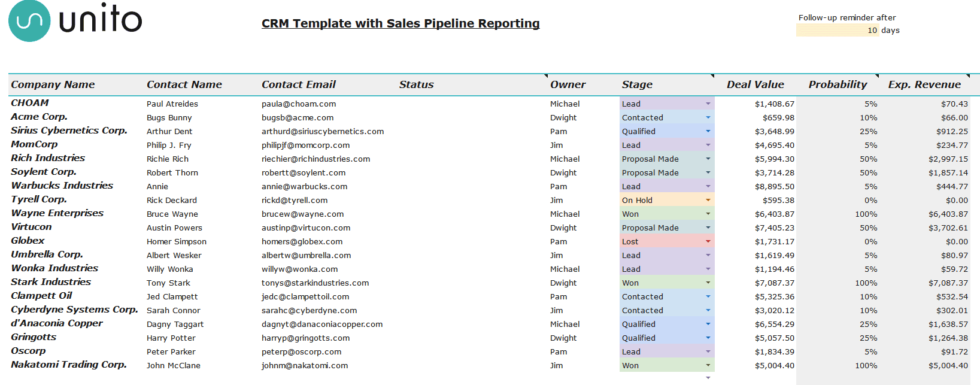Click the bugsb@acme.com email cell
The width and height of the screenshot is (980, 385).
298,117
